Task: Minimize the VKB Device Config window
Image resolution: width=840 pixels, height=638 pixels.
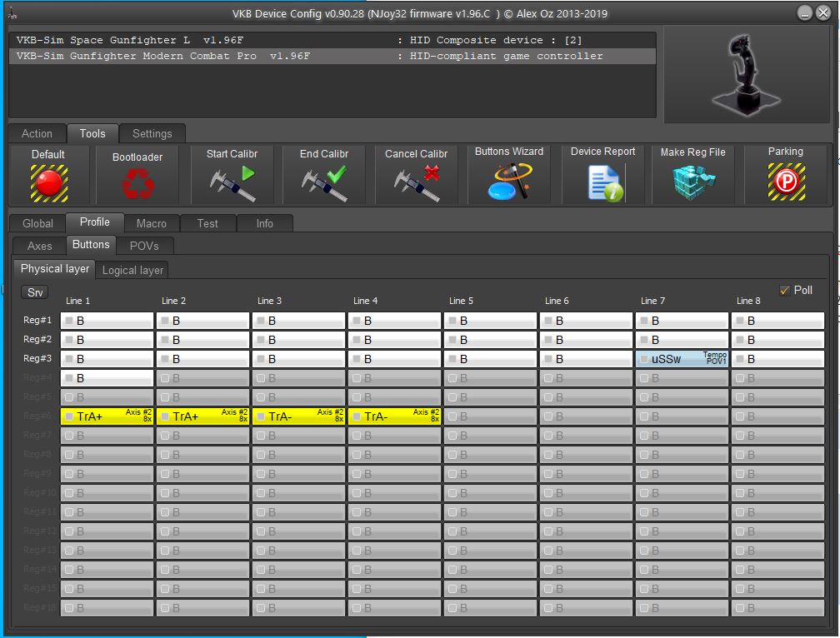Action: pos(805,13)
